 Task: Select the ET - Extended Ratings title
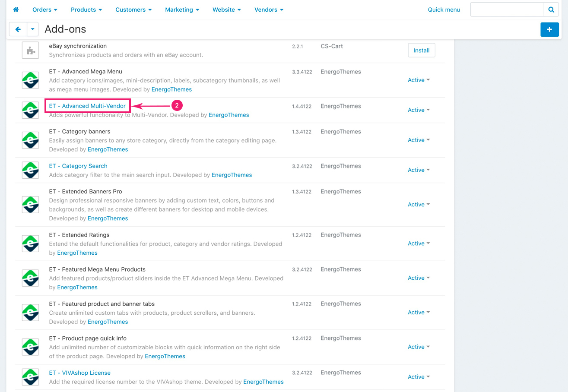(x=79, y=235)
